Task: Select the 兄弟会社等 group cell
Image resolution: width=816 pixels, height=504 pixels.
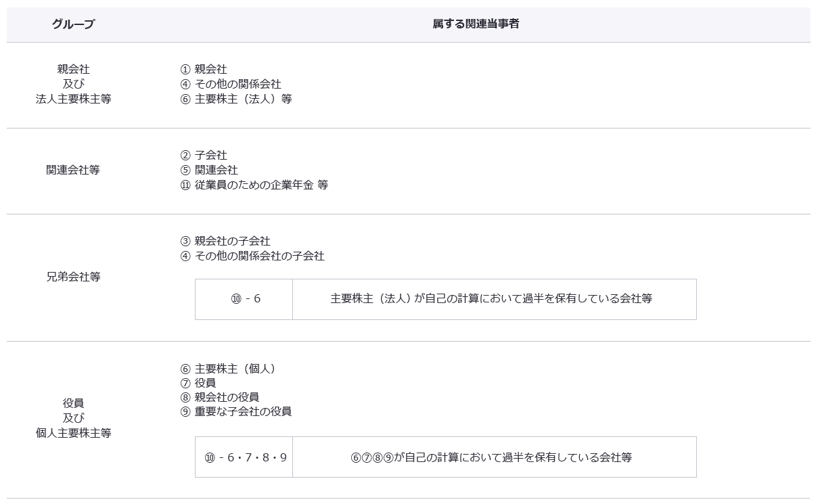Action: pos(73,277)
